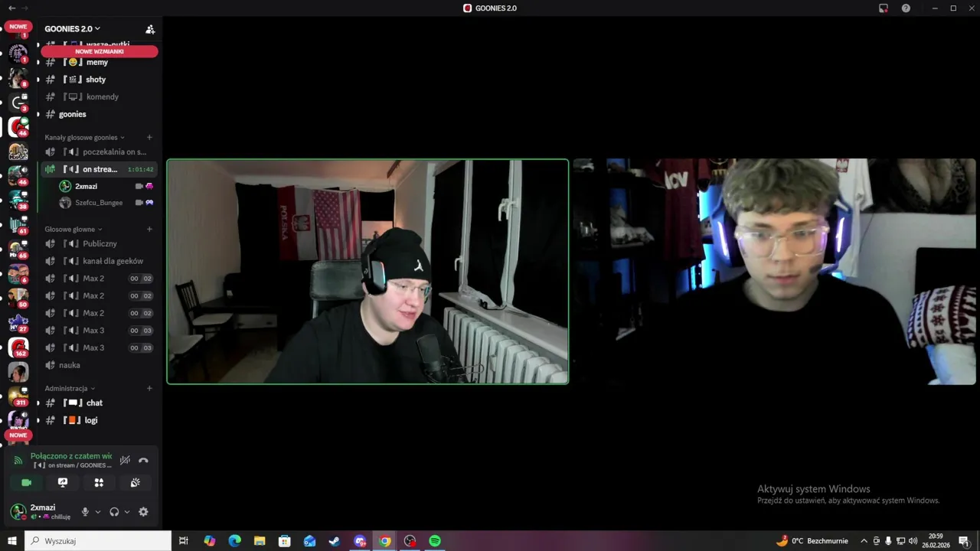Open the taskbar volume control
This screenshot has height=551, width=980.
click(913, 541)
